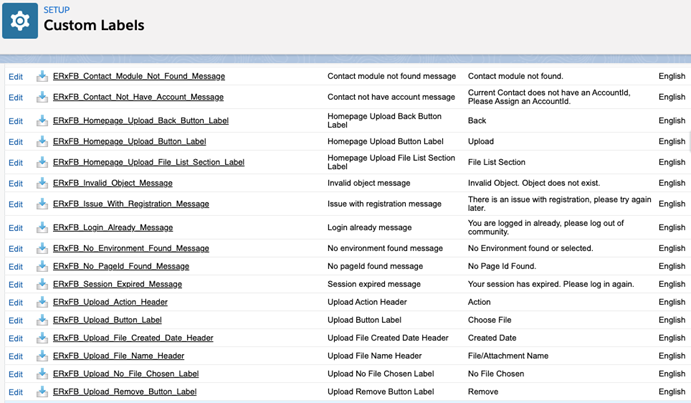This screenshot has width=691, height=403.
Task: Click download icon for ERxFB_Contact_Module_Not_Found_Message
Action: point(42,76)
